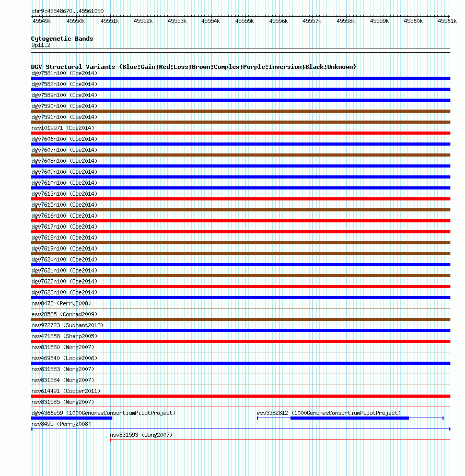Click the 45555k ruler tick label
The image size is (465, 476).
click(245, 21)
